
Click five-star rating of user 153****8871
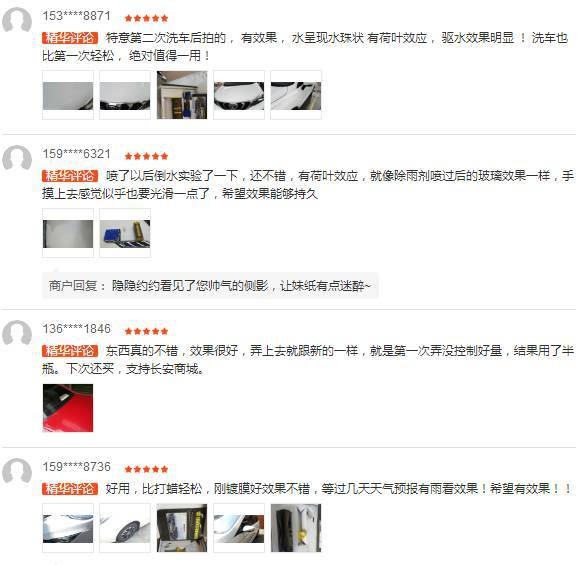click(146, 18)
